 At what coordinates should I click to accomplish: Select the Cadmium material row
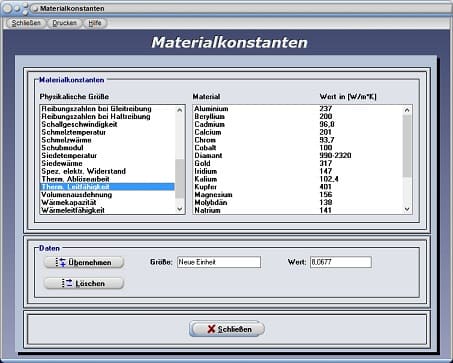[298, 124]
